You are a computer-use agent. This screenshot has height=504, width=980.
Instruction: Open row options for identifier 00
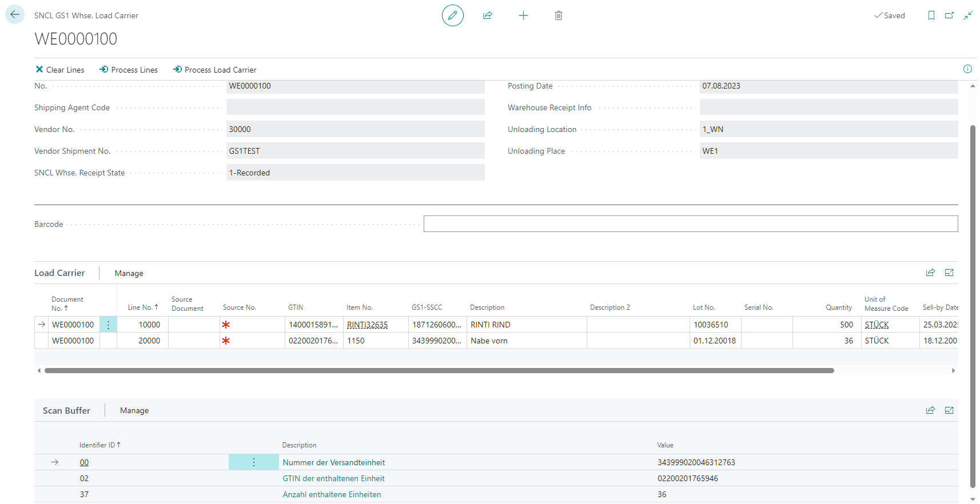pos(254,462)
